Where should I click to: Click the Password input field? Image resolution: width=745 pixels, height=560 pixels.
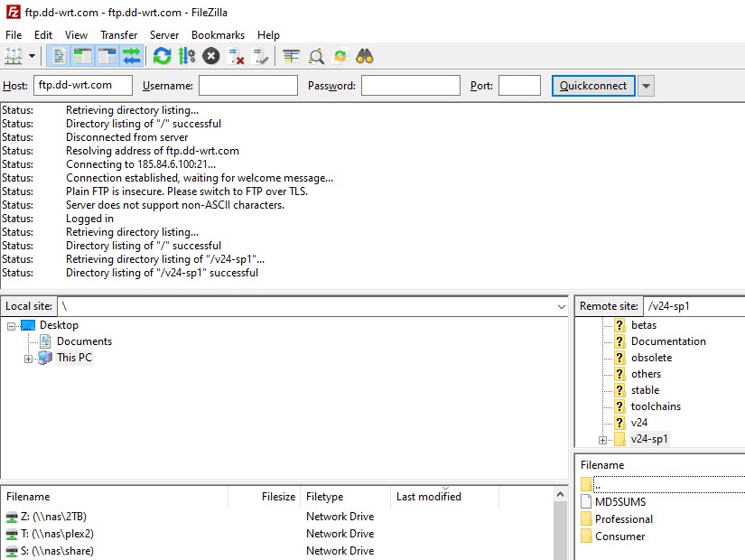(411, 86)
